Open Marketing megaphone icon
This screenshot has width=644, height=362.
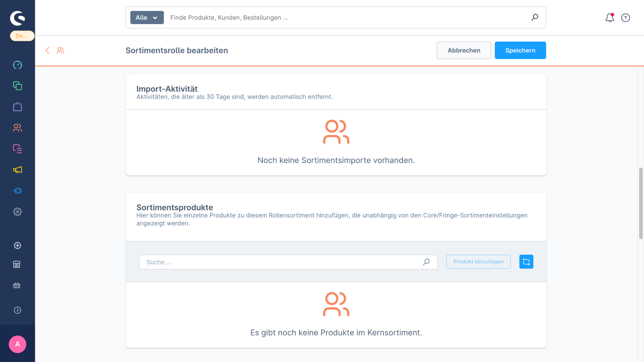(x=17, y=170)
